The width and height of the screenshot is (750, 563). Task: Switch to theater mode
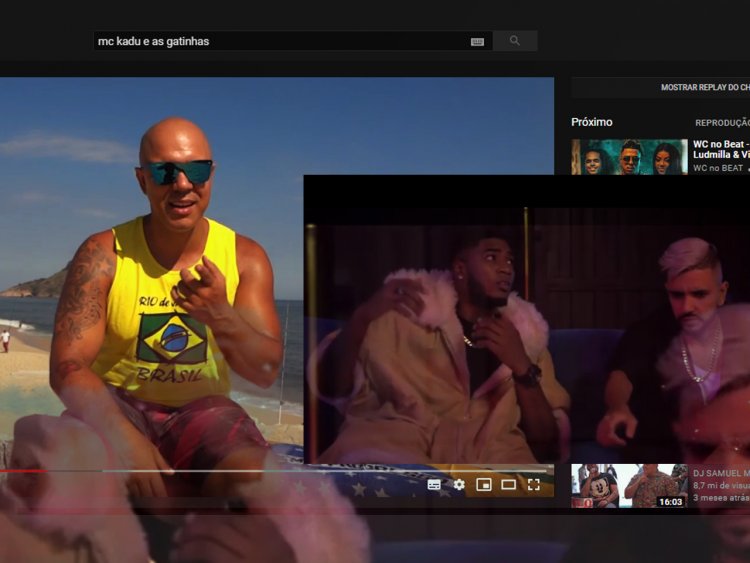coord(508,484)
